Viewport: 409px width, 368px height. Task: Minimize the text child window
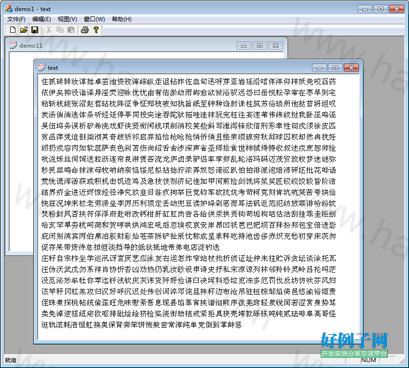tap(319, 68)
